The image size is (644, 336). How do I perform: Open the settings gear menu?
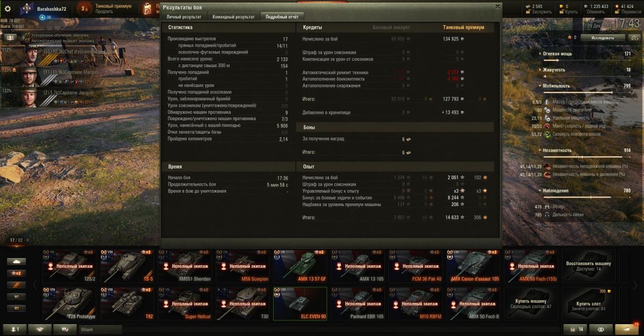8,9
